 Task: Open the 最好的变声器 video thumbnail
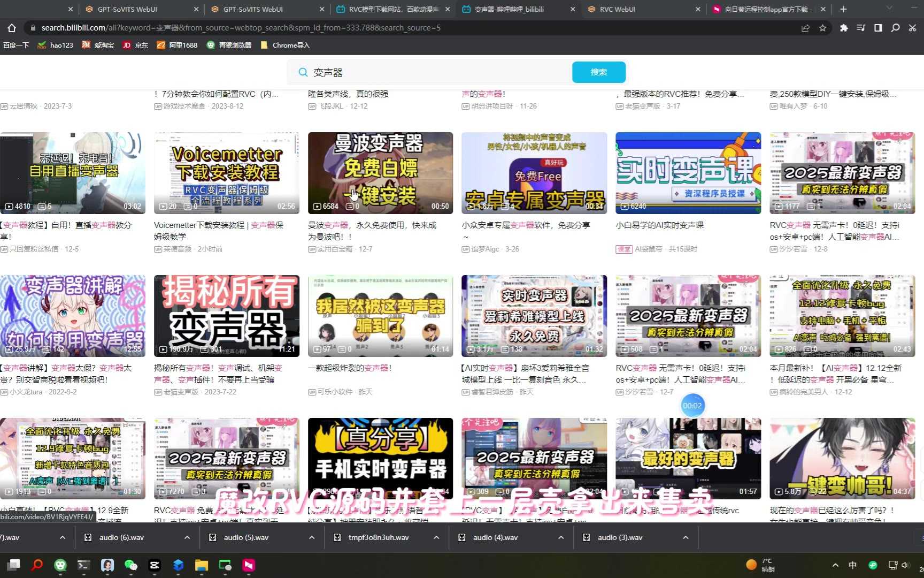(688, 459)
